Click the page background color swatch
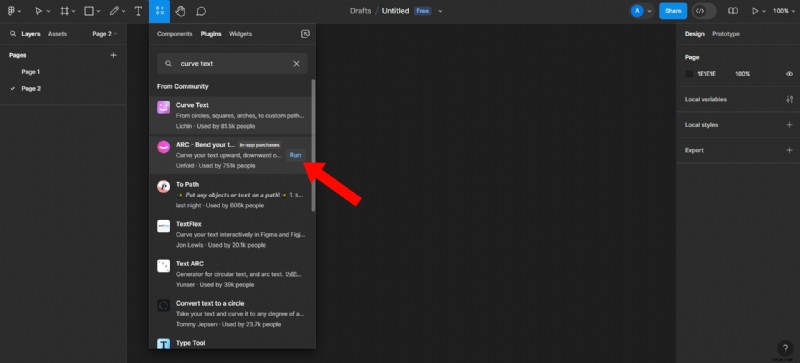 pos(689,74)
